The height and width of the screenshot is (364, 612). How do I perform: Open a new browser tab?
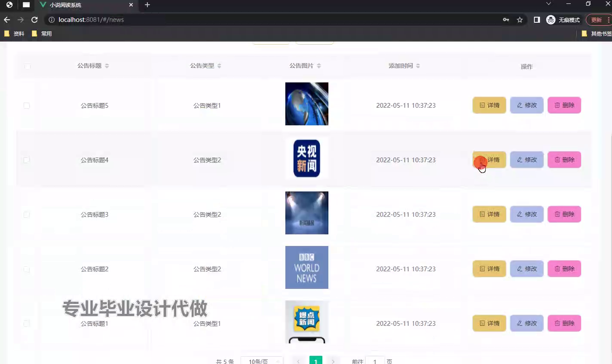[147, 5]
